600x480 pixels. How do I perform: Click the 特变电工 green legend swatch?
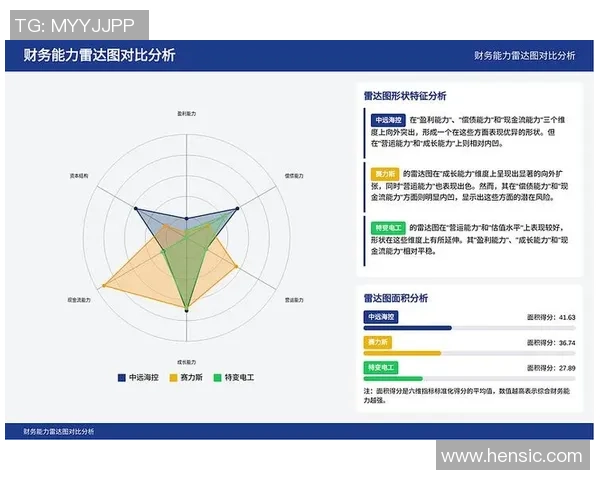(217, 378)
